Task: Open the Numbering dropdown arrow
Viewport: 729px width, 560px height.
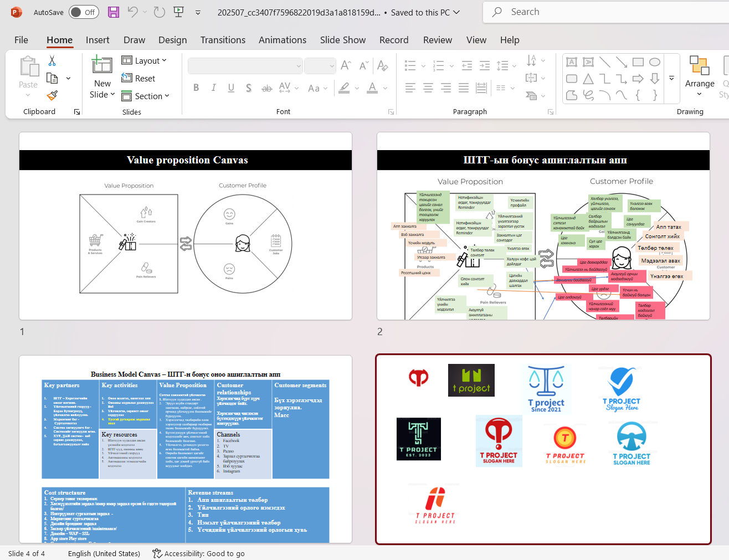Action: pyautogui.click(x=451, y=66)
